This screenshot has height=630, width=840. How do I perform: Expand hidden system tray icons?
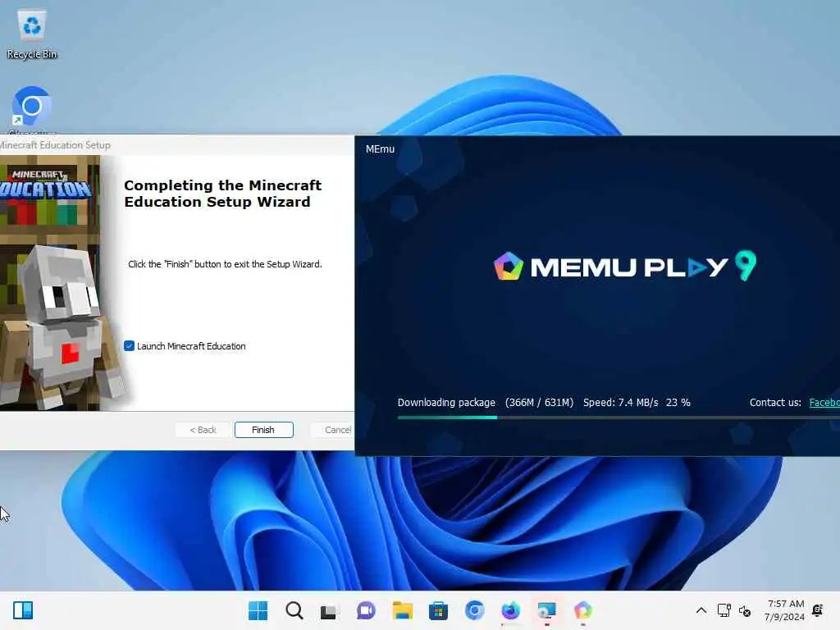click(x=701, y=610)
